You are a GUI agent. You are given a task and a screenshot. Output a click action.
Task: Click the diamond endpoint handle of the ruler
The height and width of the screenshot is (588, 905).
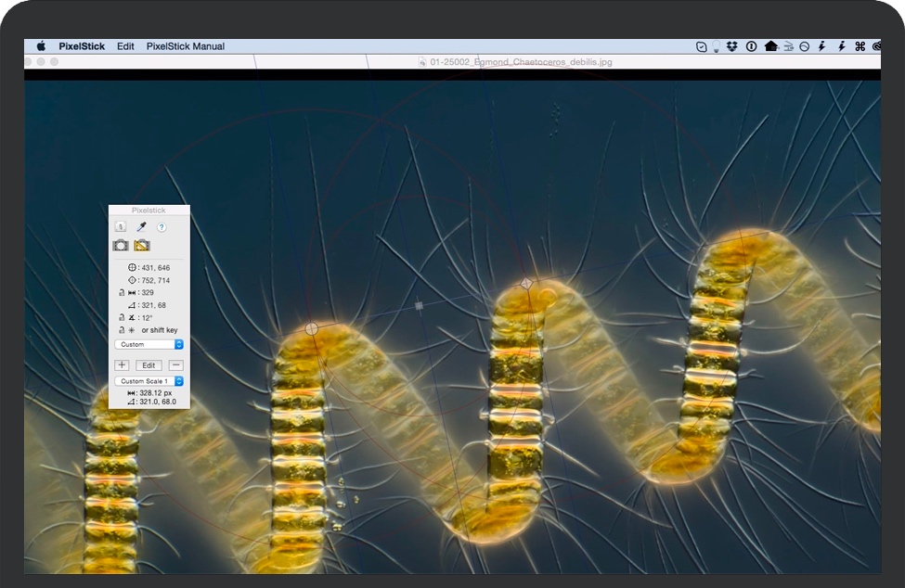(526, 284)
